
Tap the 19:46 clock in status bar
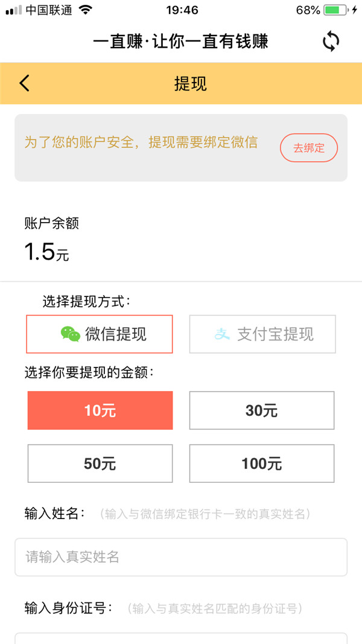tap(182, 10)
